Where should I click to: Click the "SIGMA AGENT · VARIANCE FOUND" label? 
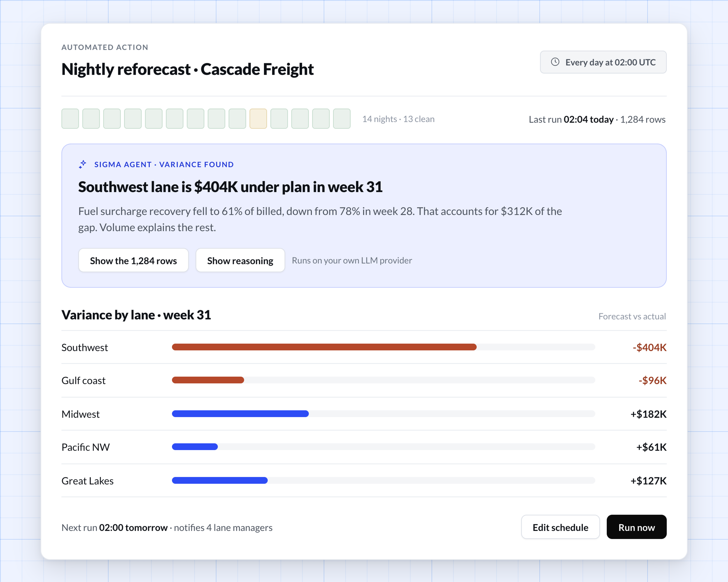click(164, 164)
